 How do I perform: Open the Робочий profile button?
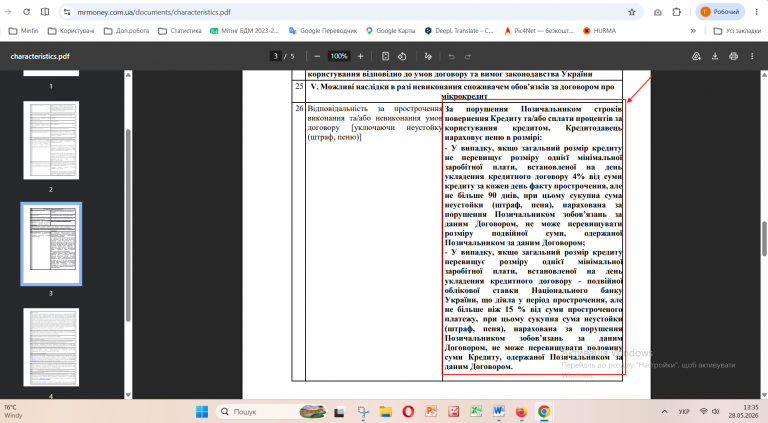720,12
